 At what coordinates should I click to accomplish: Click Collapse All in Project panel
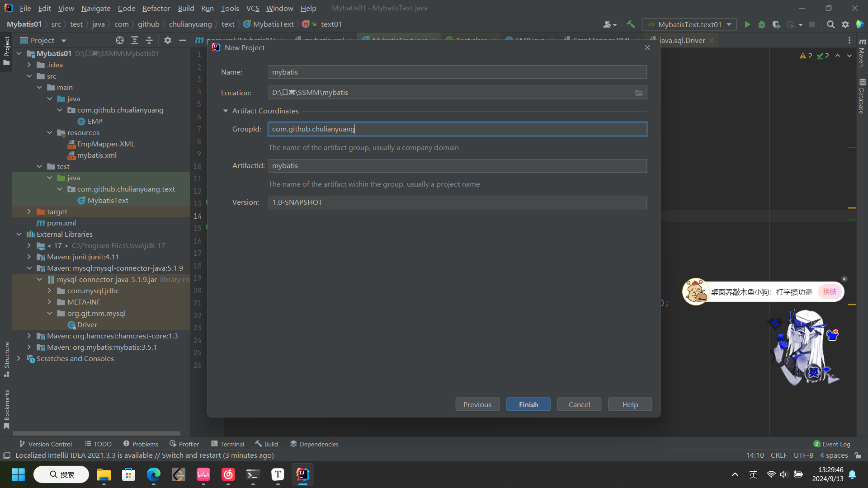[149, 41]
